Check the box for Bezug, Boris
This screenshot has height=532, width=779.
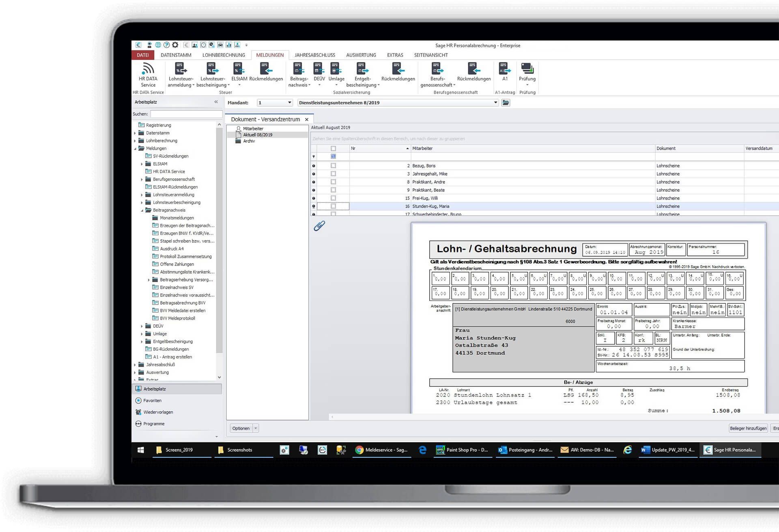tap(333, 165)
